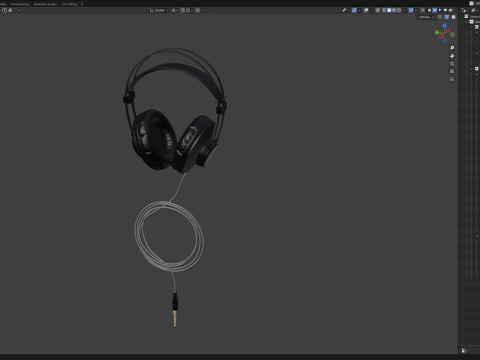Switch to material preview shading
Viewport: 480px width, 360px height.
[394, 10]
